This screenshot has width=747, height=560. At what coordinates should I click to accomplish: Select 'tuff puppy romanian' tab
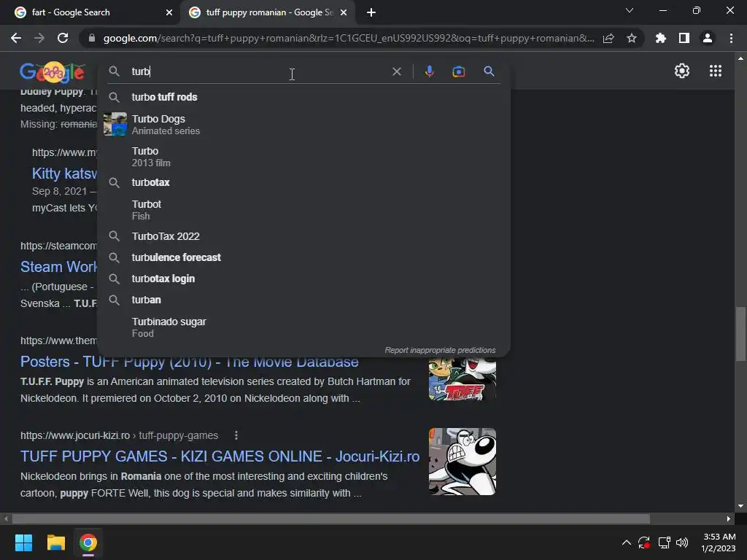[x=267, y=12]
